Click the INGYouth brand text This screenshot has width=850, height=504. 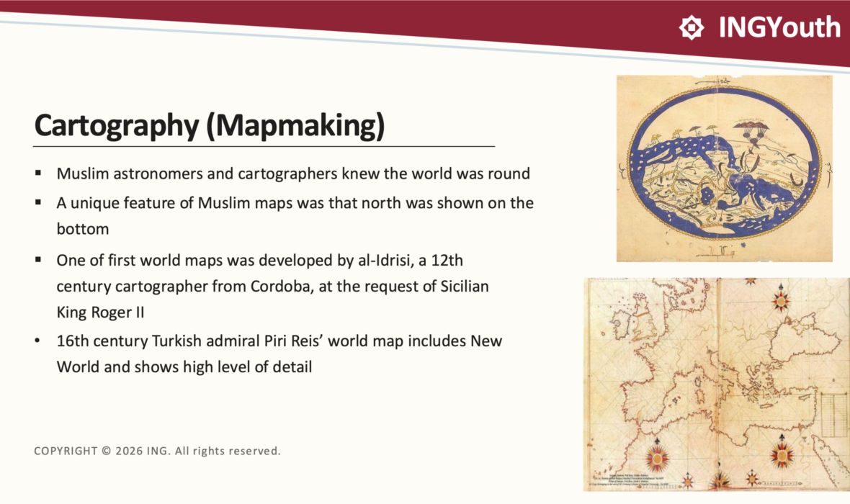point(779,27)
